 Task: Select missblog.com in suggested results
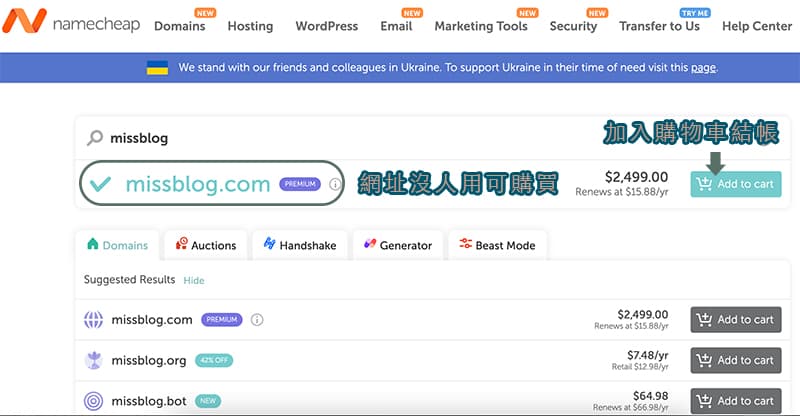pyautogui.click(x=152, y=320)
